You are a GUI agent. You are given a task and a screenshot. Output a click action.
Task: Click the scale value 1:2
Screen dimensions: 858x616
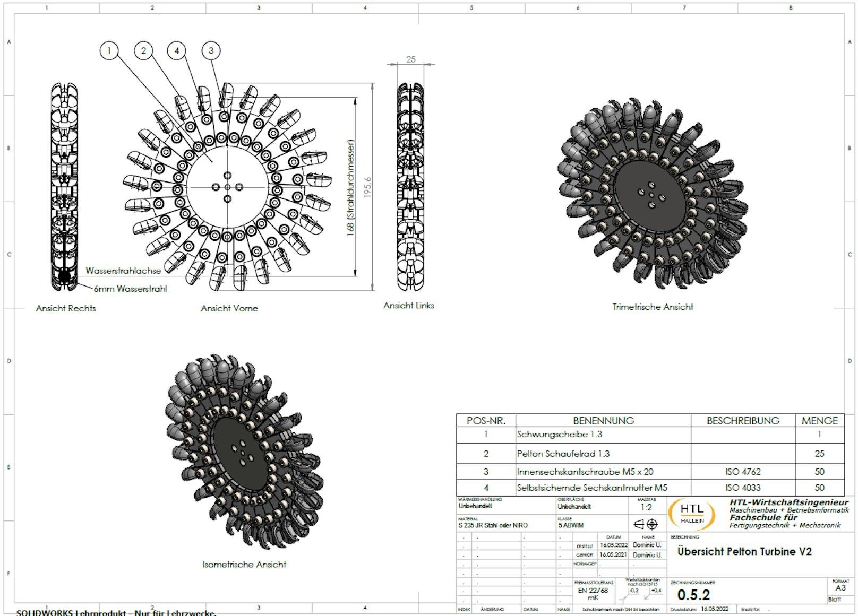(x=646, y=507)
